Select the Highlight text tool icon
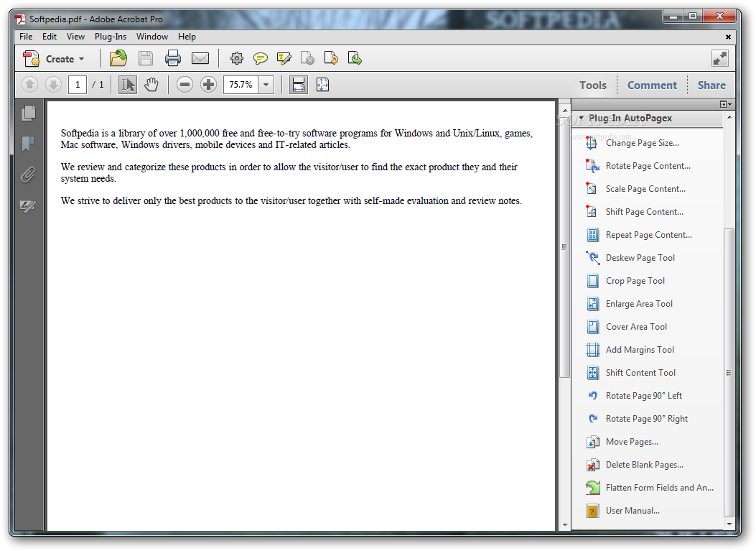 284,58
